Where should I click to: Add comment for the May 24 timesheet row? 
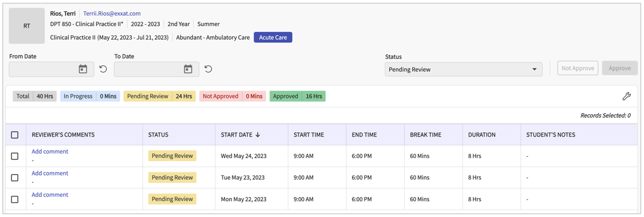tap(50, 151)
